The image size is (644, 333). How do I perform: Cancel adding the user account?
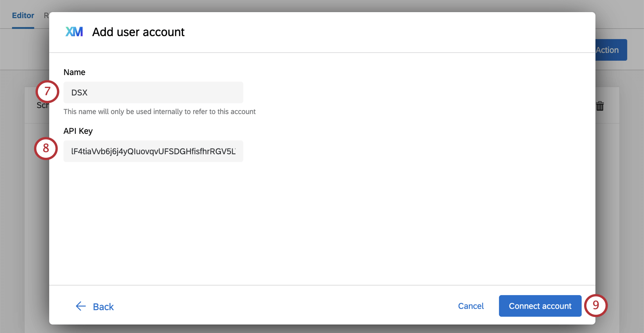[471, 306]
